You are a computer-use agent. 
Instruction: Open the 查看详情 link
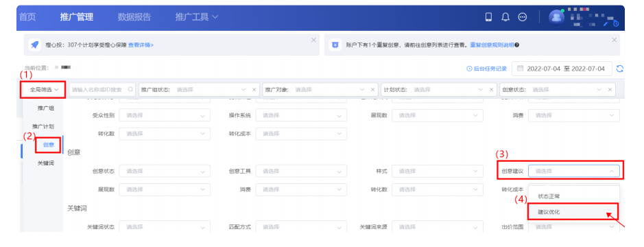pyautogui.click(x=141, y=45)
